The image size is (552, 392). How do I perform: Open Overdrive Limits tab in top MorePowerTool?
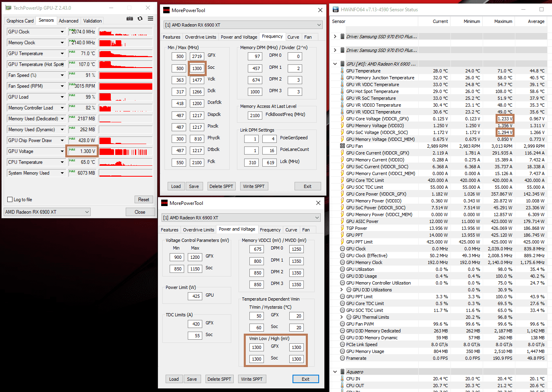201,37
